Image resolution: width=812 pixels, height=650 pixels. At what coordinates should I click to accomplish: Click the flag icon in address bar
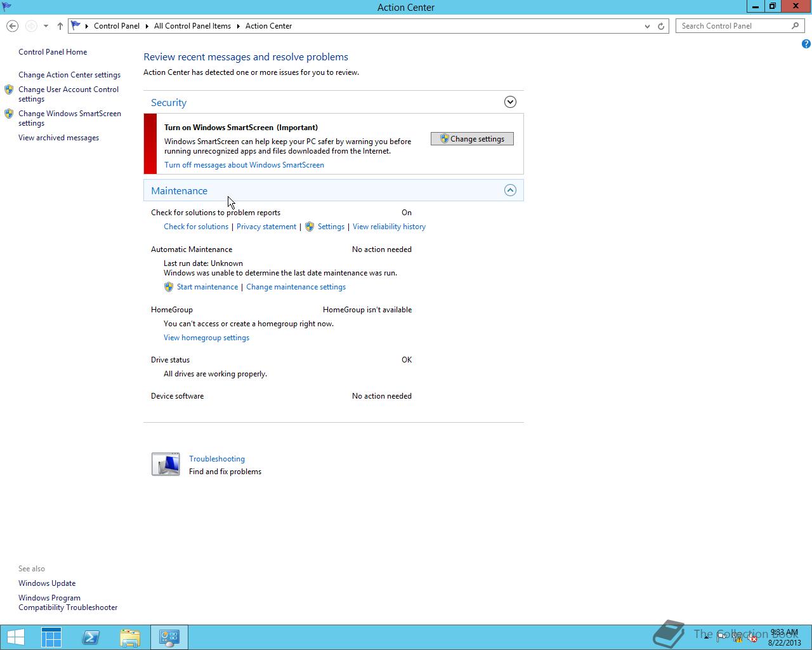click(x=75, y=26)
